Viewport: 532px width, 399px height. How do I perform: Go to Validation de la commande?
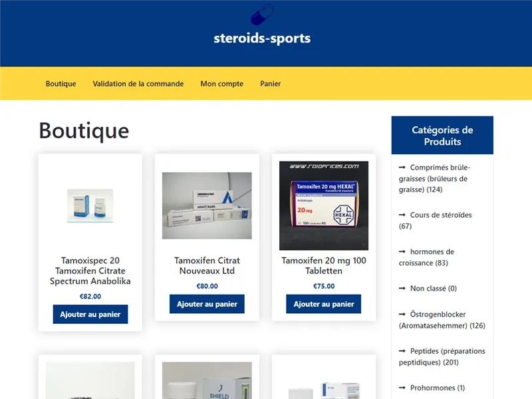pyautogui.click(x=138, y=84)
